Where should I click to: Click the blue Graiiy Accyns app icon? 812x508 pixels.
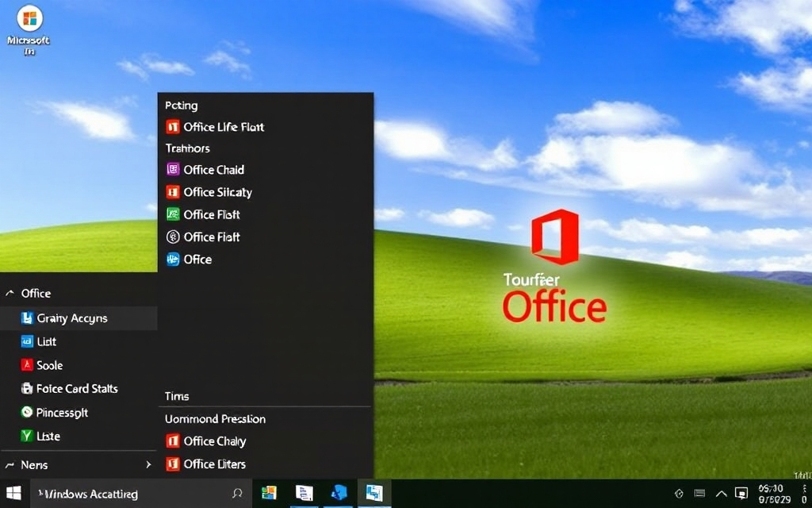point(27,318)
